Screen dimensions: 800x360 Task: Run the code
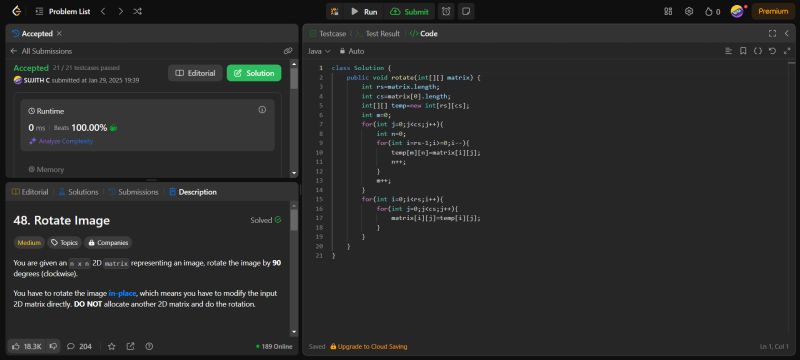[364, 11]
